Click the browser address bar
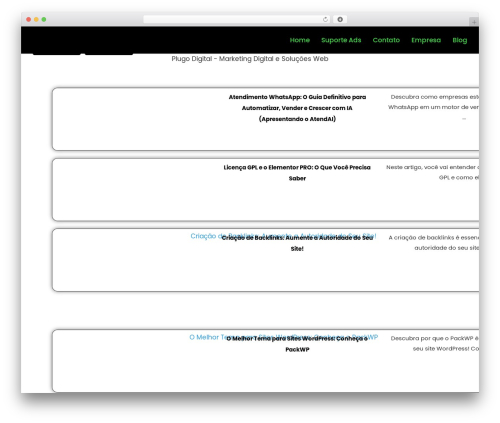 click(237, 19)
